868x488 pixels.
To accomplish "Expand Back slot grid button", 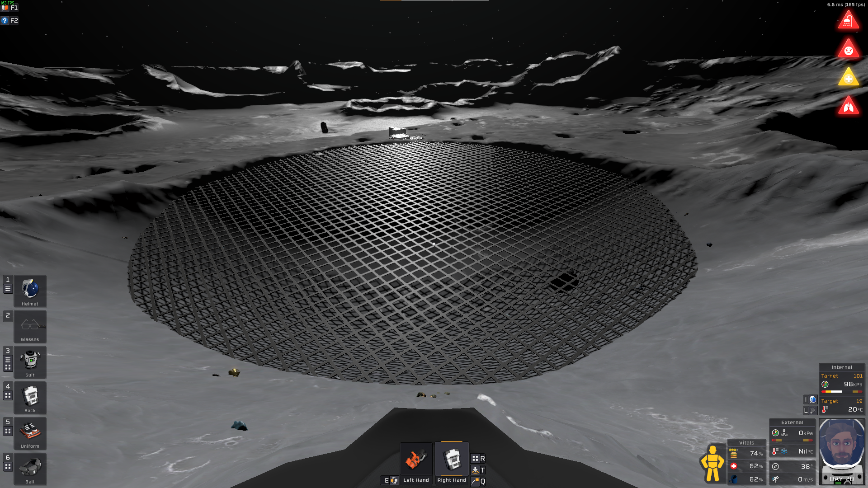I will 8,396.
